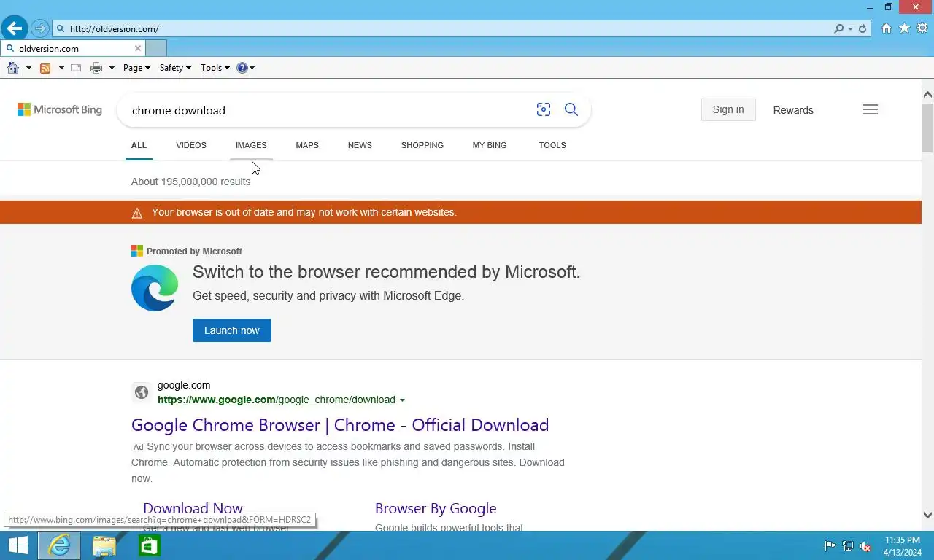Screen dimensions: 934x560
Task: Open the Home icon at top right
Action: pos(887,28)
